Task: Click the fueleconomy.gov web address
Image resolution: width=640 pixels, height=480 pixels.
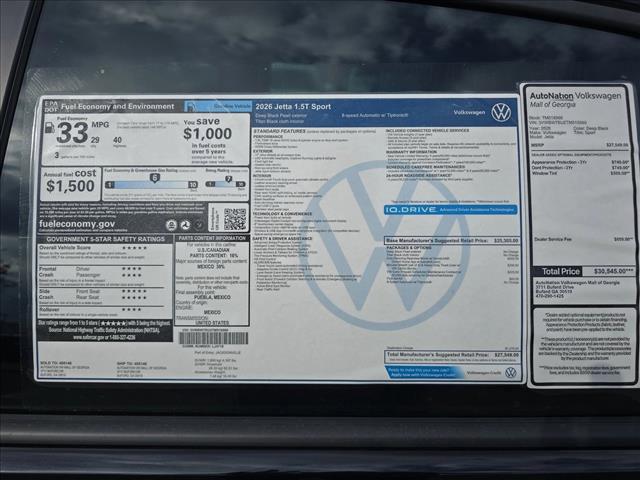Action: pyautogui.click(x=77, y=224)
